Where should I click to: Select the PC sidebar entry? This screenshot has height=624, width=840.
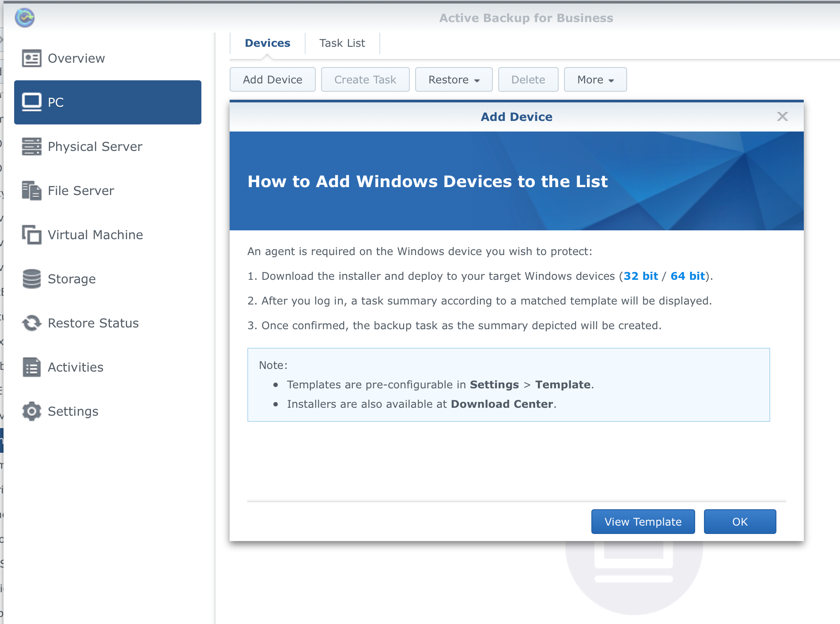(108, 102)
